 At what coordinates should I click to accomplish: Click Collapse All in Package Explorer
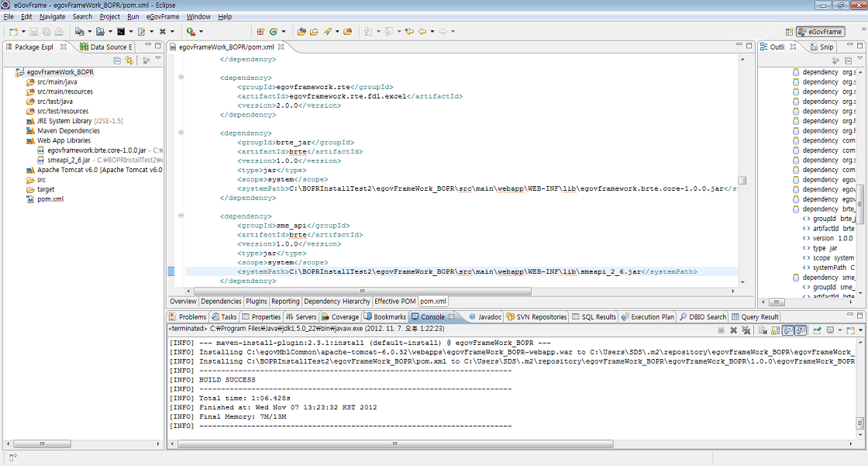[x=118, y=60]
